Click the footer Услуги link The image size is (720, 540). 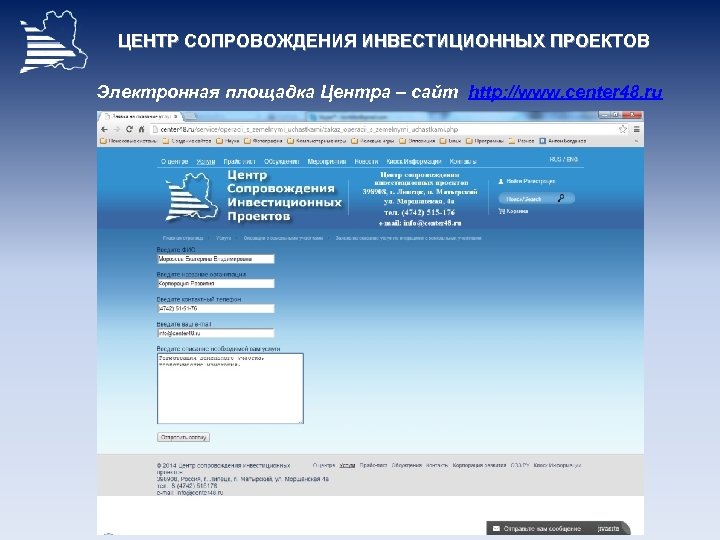pyautogui.click(x=347, y=465)
